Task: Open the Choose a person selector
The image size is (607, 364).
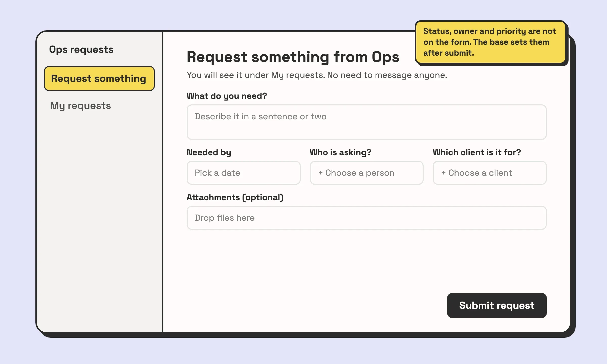Action: point(366,173)
